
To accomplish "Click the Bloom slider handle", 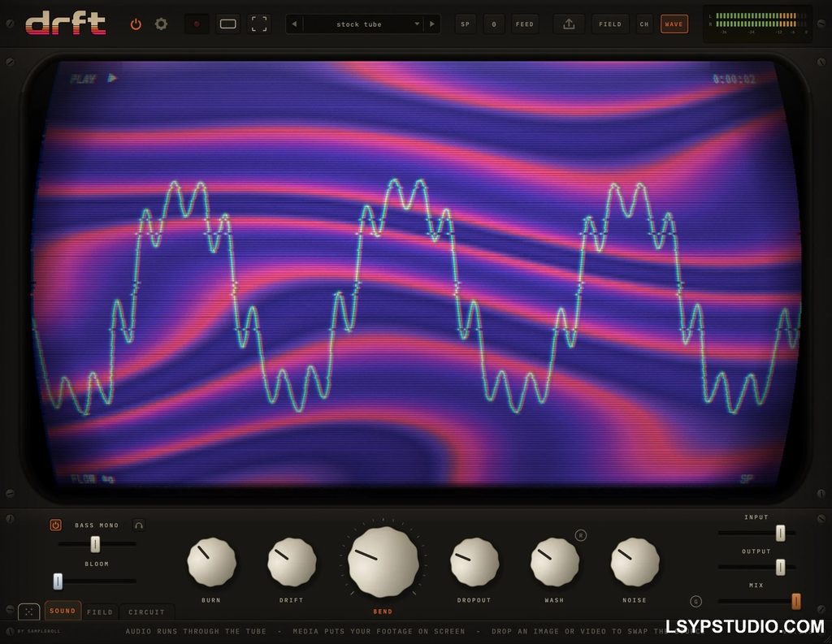I will coord(58,581).
